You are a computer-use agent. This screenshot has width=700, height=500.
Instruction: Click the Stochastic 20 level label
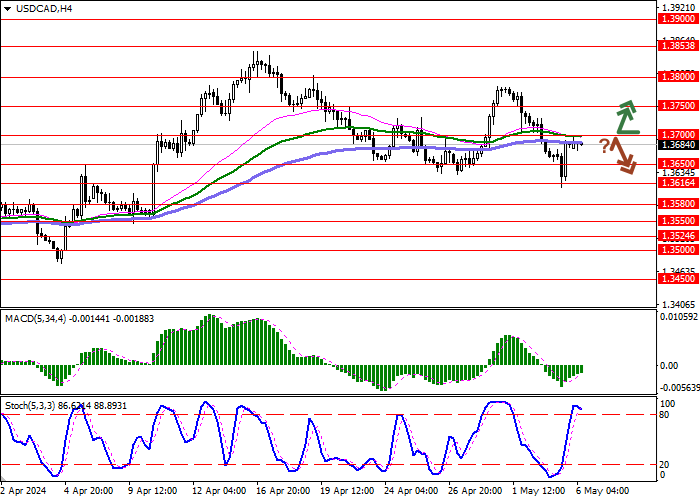click(x=665, y=464)
